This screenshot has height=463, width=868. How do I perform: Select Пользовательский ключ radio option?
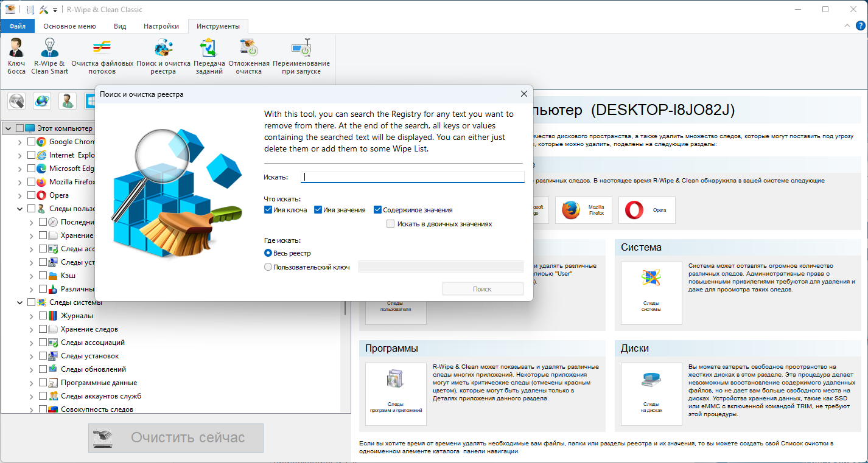[268, 267]
